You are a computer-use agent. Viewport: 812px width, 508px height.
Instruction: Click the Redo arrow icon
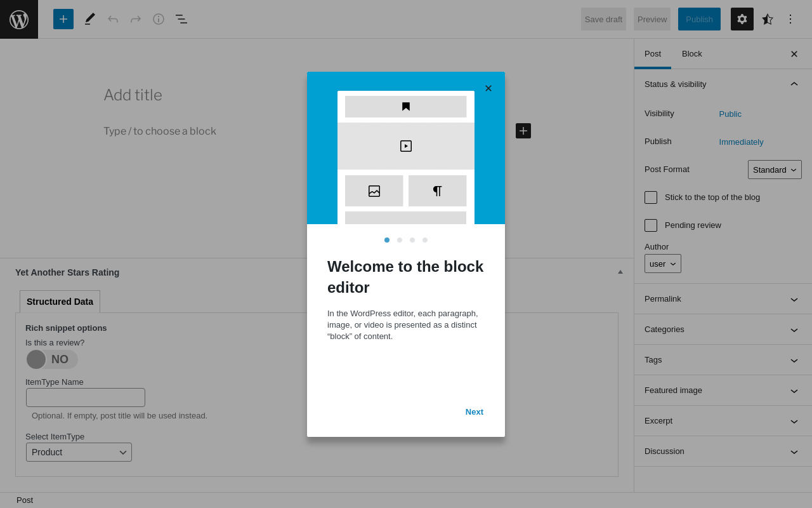136,19
